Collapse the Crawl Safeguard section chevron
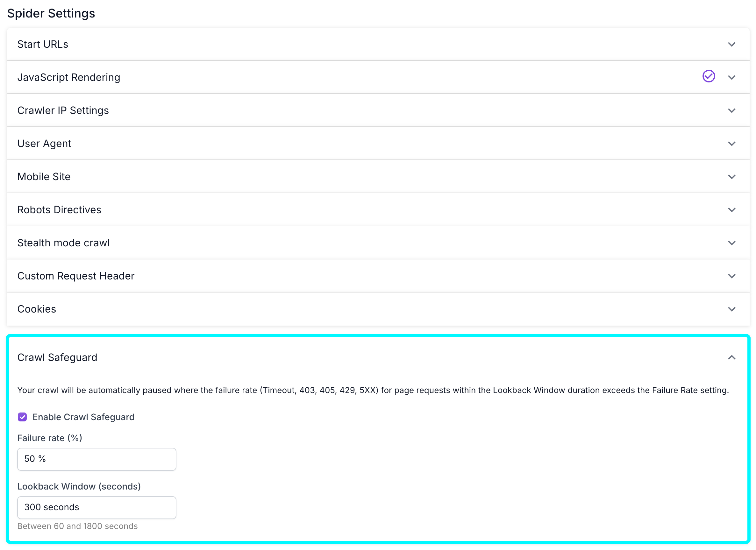This screenshot has height=550, width=756. (x=732, y=357)
